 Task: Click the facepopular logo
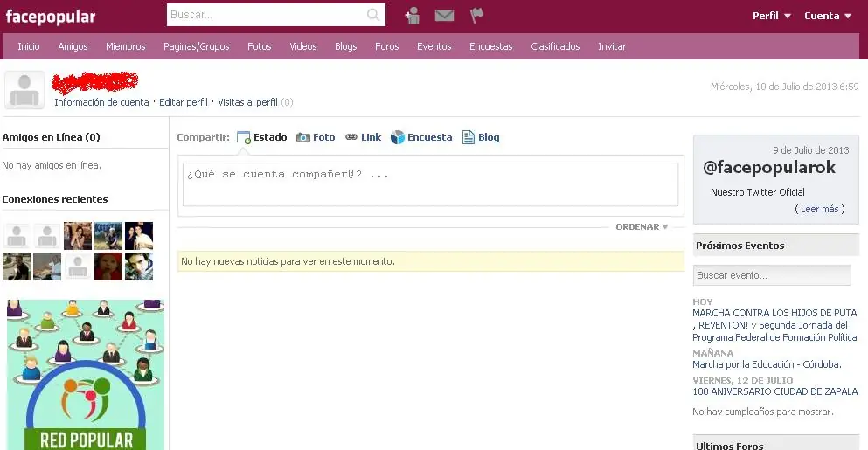coord(51,17)
